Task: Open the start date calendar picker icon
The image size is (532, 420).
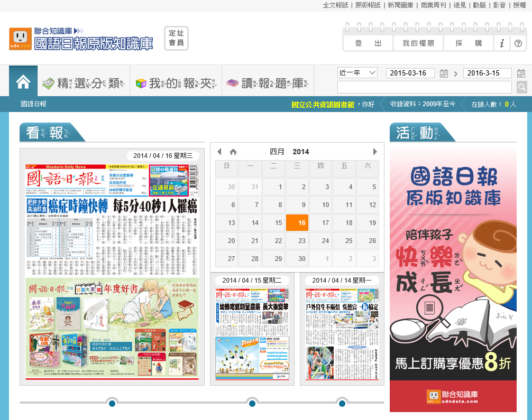Action: pos(444,73)
